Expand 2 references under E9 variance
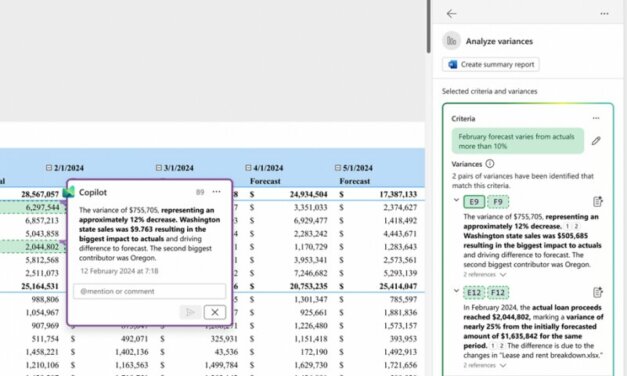 tap(485, 274)
